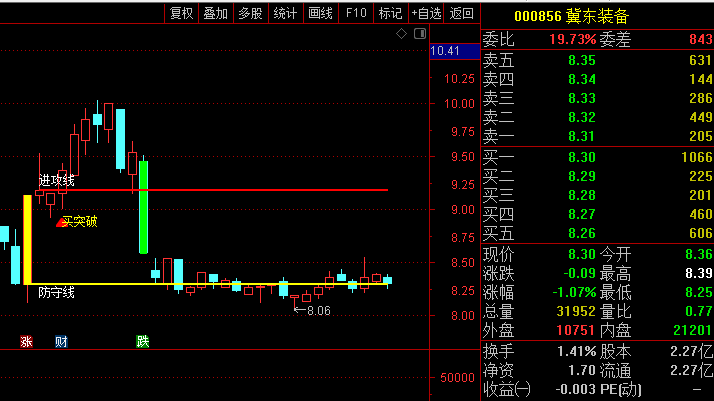This screenshot has width=714, height=401.
Task: Select the 多股 multi-stock view
Action: (x=251, y=13)
